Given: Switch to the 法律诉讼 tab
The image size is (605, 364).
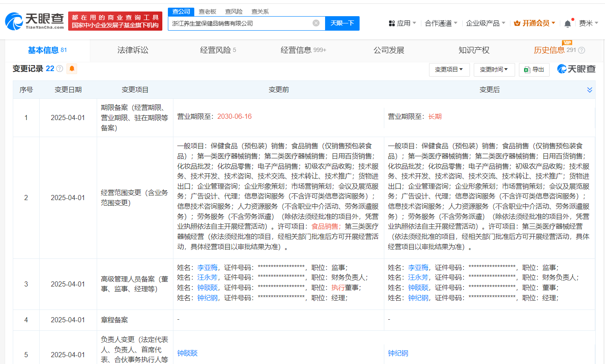Looking at the screenshot, I should 133,50.
